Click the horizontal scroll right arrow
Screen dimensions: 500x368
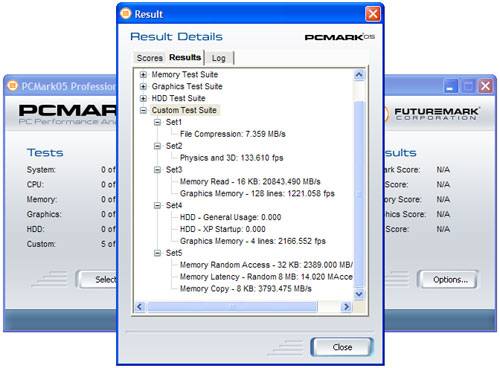(347, 306)
